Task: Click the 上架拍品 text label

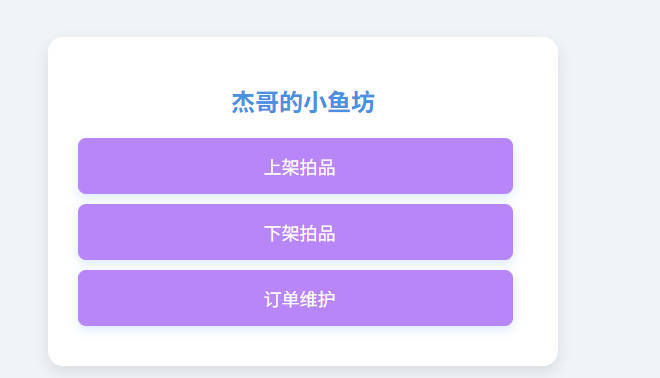Action: tap(300, 167)
